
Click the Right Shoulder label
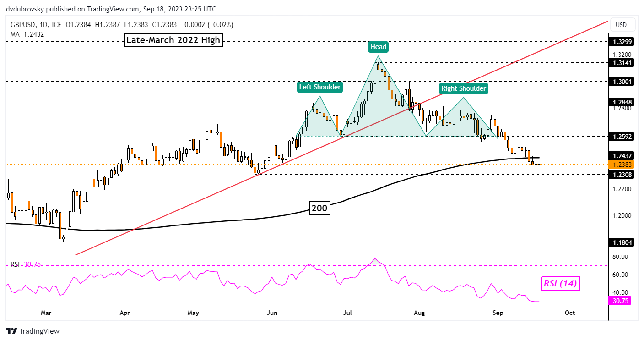click(x=463, y=88)
